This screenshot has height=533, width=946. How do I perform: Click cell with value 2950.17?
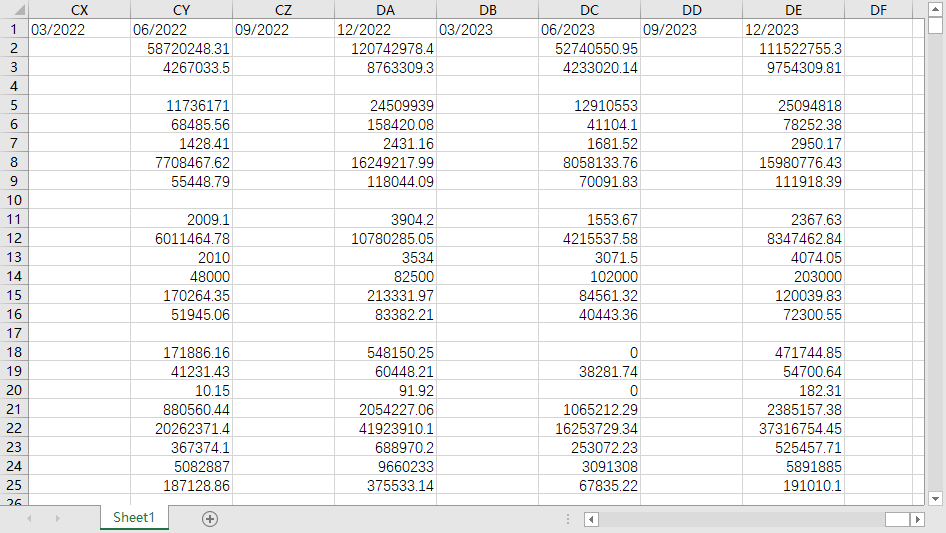(x=793, y=143)
